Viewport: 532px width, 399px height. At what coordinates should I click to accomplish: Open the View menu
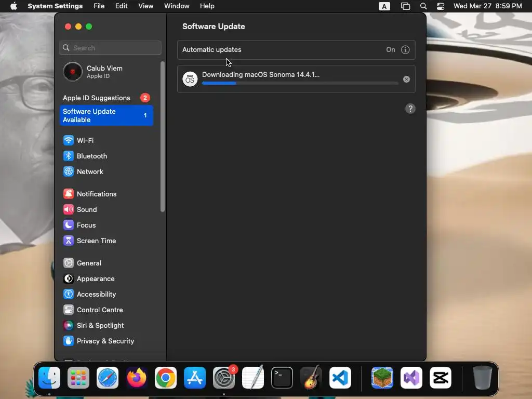point(146,6)
